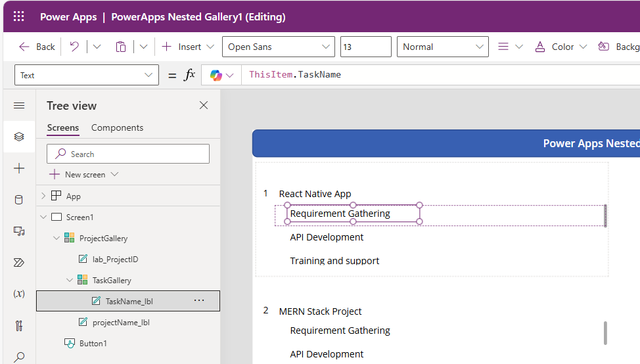This screenshot has width=640, height=364.
Task: Open the TaskName_lbl more options ellipsis
Action: (x=199, y=301)
